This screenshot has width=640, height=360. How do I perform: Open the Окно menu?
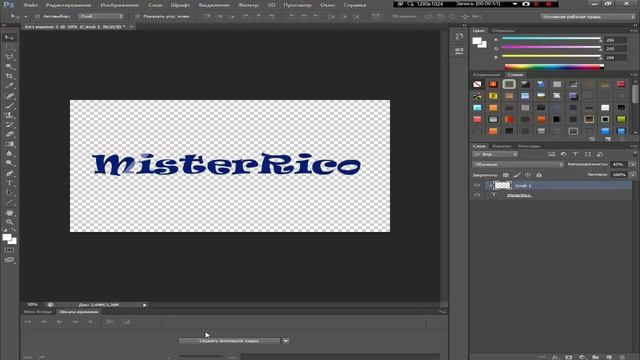coord(328,5)
